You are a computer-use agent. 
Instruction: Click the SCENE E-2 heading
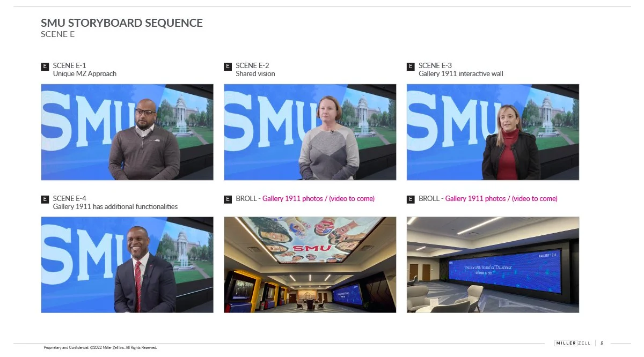[252, 66]
